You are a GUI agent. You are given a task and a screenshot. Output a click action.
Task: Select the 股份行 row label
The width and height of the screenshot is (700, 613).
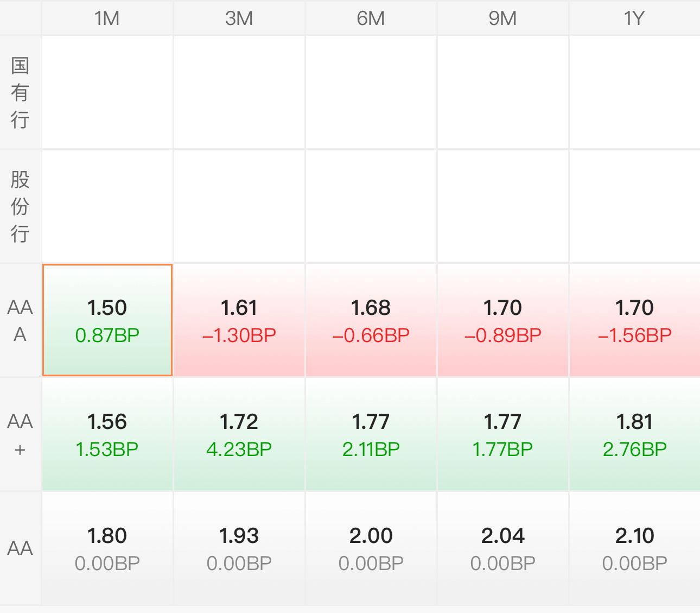(x=20, y=206)
